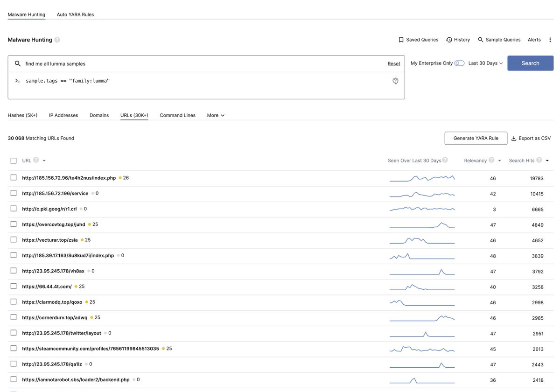Click grey status dot on 185.156.72.196/service row

(x=92, y=193)
